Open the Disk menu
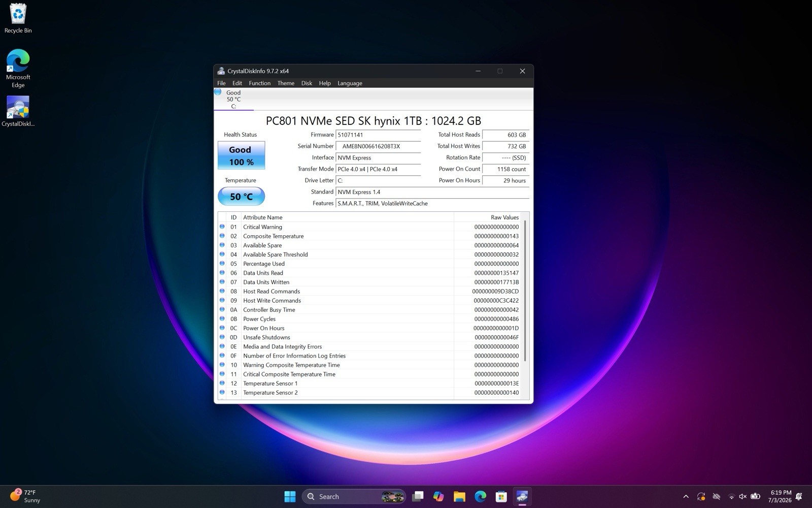 [x=307, y=83]
